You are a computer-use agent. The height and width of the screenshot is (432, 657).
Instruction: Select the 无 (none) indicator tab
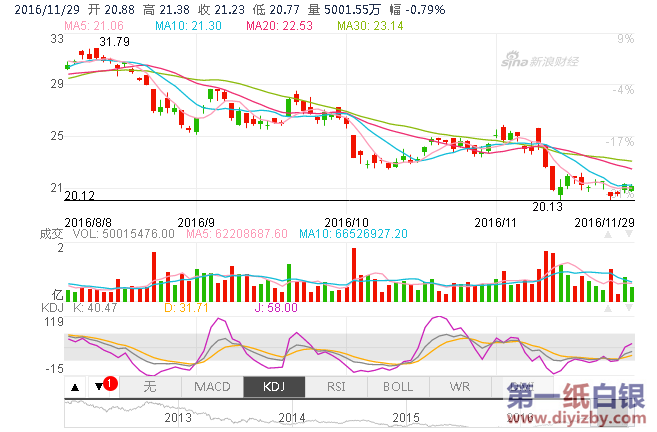tap(150, 386)
